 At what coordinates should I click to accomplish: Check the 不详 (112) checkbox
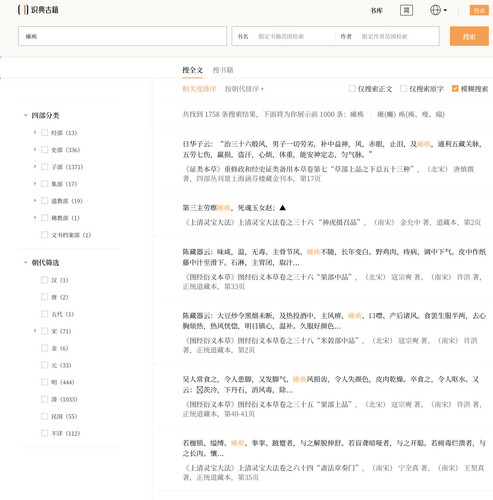coord(44,433)
